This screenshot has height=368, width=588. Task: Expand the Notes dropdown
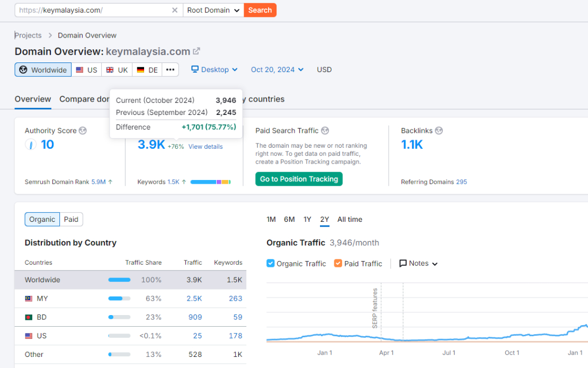(418, 264)
